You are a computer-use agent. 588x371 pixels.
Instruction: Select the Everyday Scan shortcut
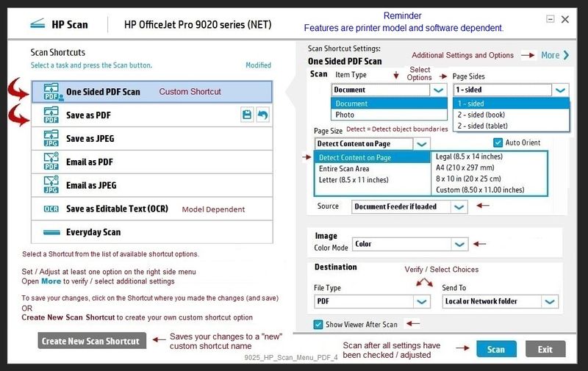click(152, 232)
